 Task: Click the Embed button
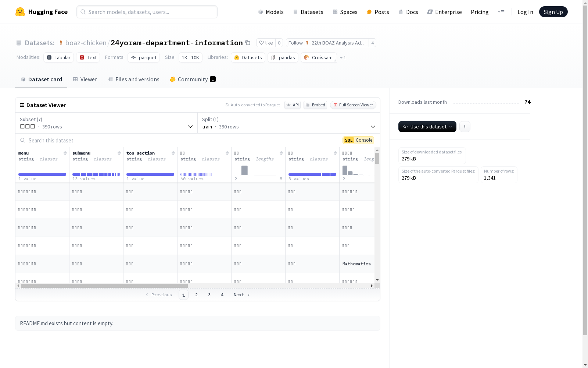(315, 105)
